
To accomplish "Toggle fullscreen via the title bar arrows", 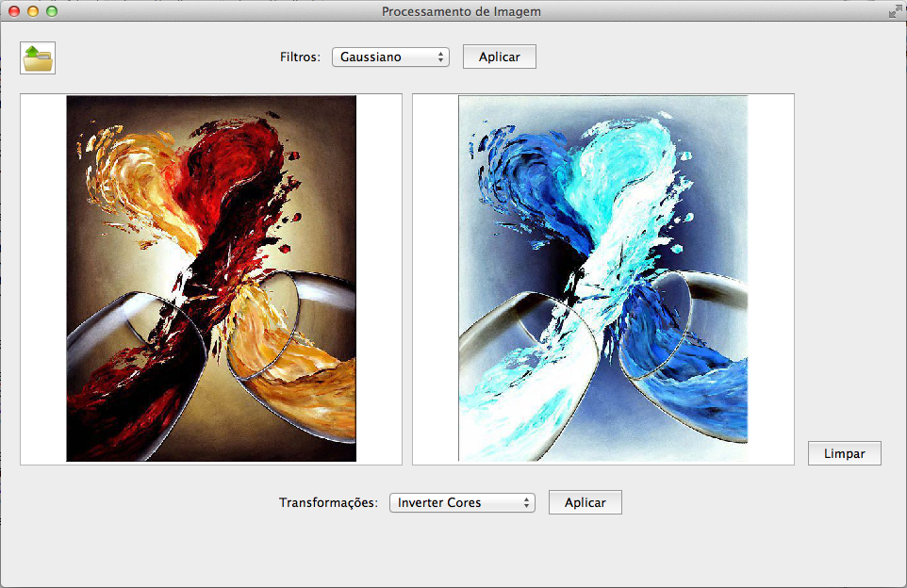I will pos(895,11).
